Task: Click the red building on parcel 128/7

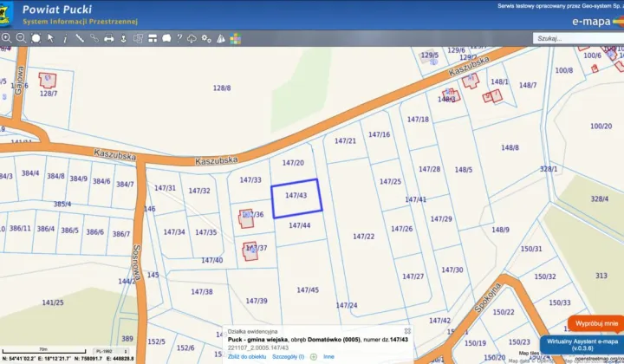Action: [x=48, y=81]
